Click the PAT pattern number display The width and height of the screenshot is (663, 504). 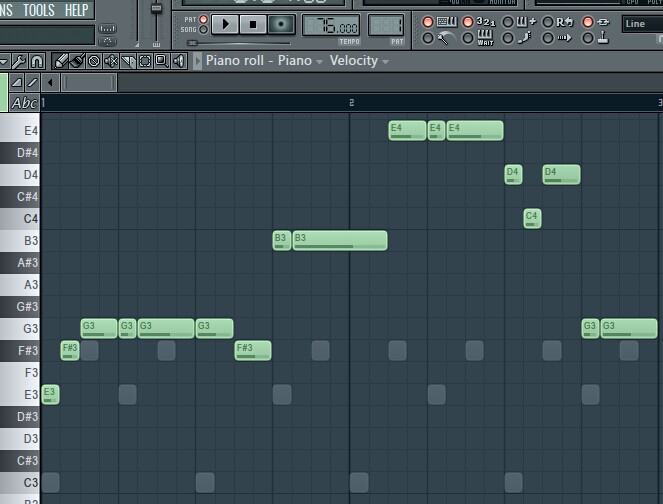point(386,26)
